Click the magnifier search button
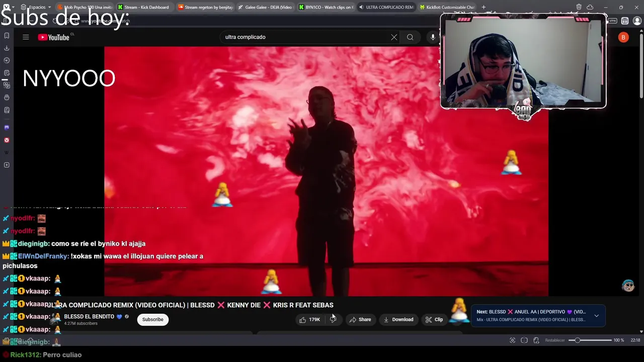644x362 pixels. [410, 37]
